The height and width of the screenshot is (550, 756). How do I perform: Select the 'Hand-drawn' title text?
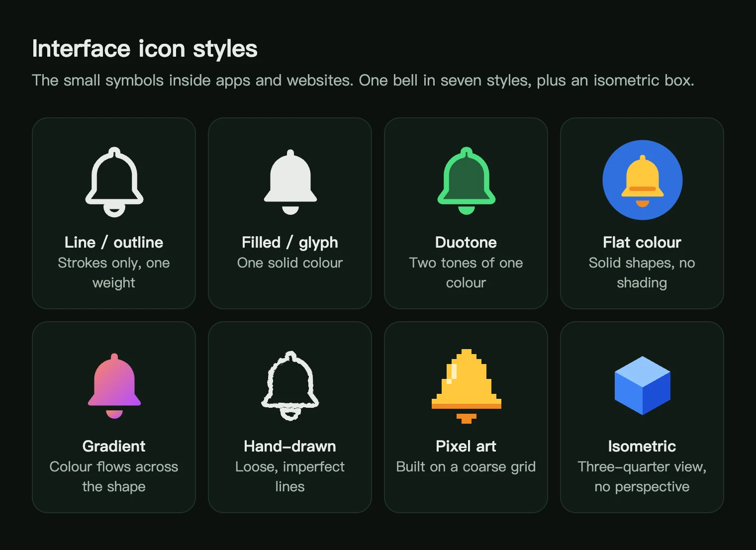pyautogui.click(x=290, y=446)
